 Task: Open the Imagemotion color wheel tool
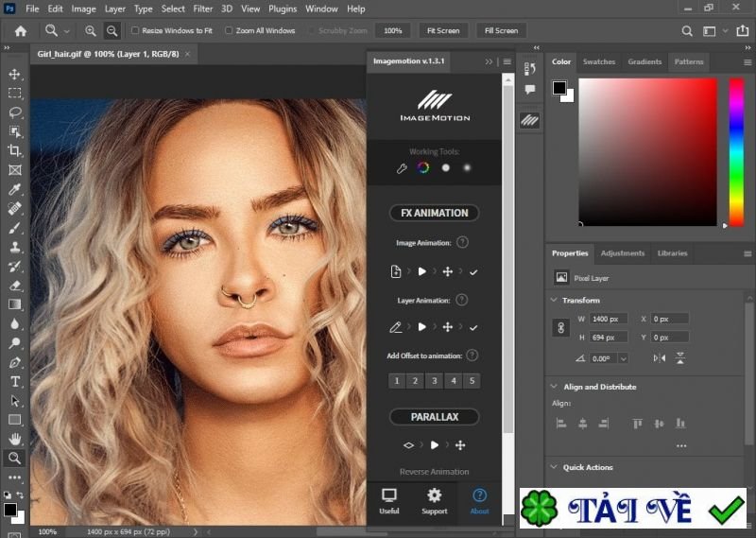point(423,168)
